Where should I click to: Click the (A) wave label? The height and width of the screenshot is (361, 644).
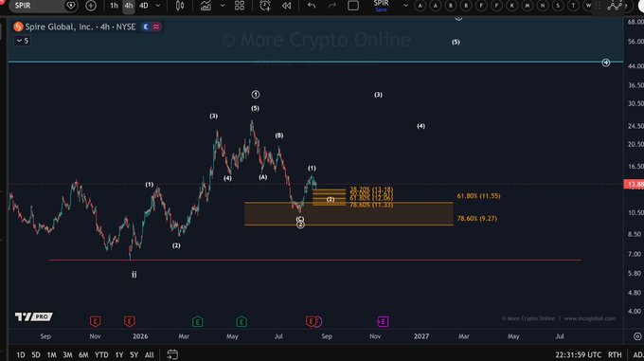click(263, 177)
